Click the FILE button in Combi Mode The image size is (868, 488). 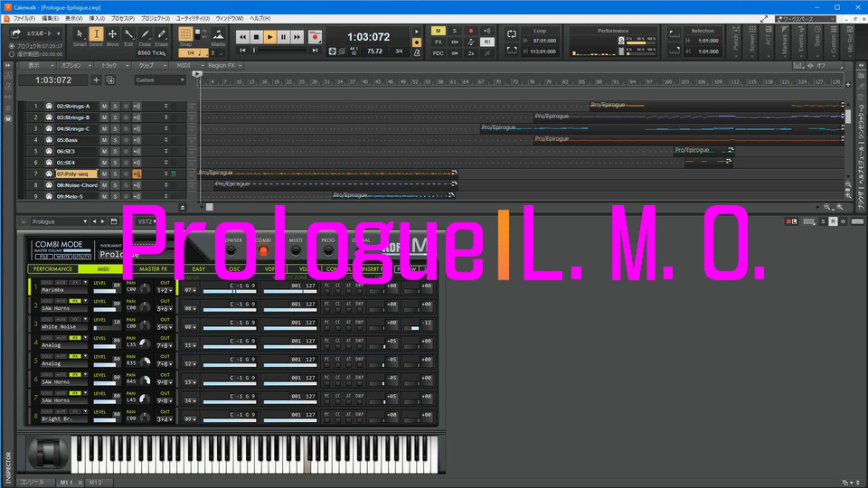(43, 257)
